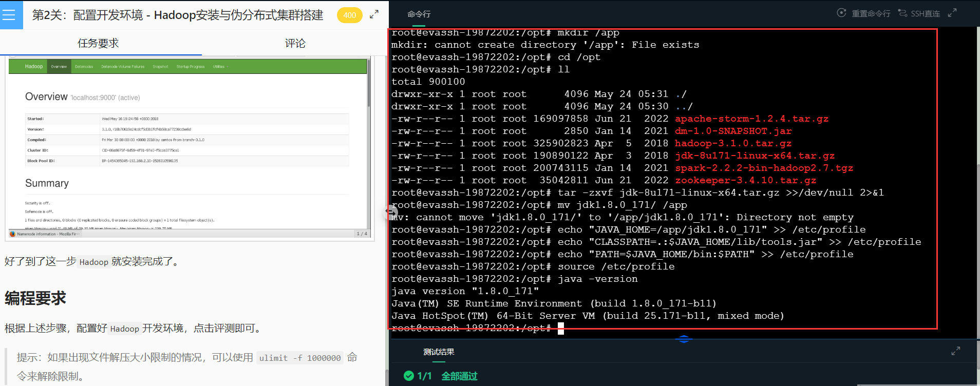Click the 'total 900100' line in terminal
The height and width of the screenshot is (386, 980).
pos(428,82)
